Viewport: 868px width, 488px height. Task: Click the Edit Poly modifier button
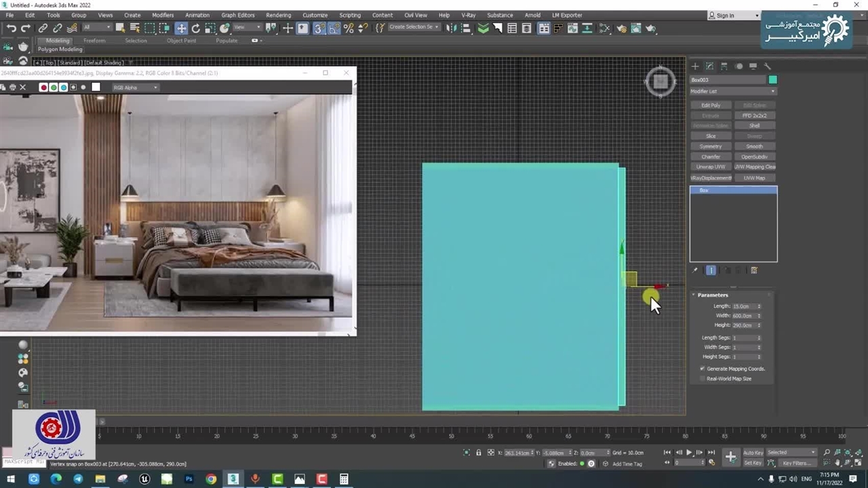tap(711, 106)
